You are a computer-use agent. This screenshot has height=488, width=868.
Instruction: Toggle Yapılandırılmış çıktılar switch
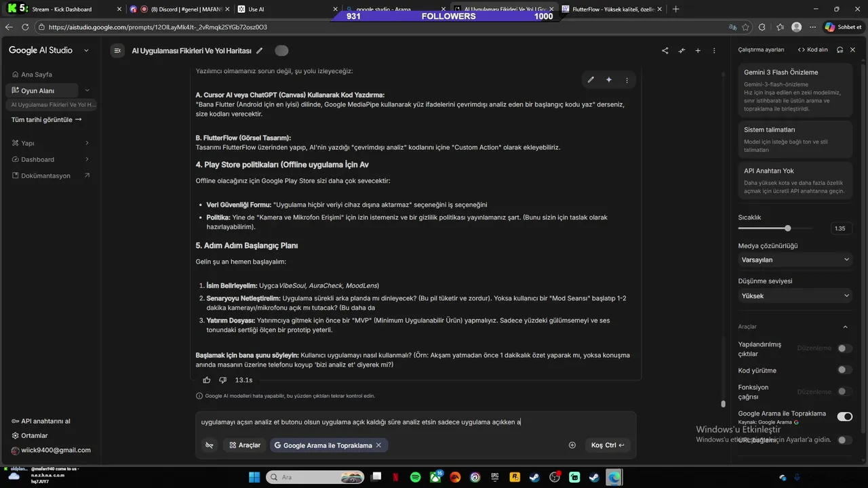(x=844, y=348)
